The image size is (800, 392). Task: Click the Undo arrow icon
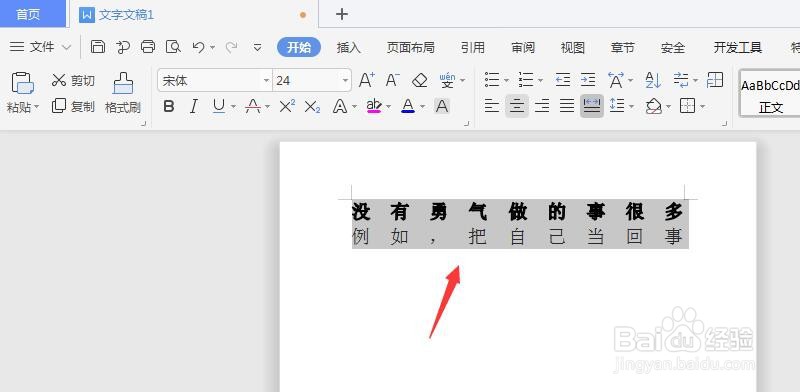coord(198,47)
